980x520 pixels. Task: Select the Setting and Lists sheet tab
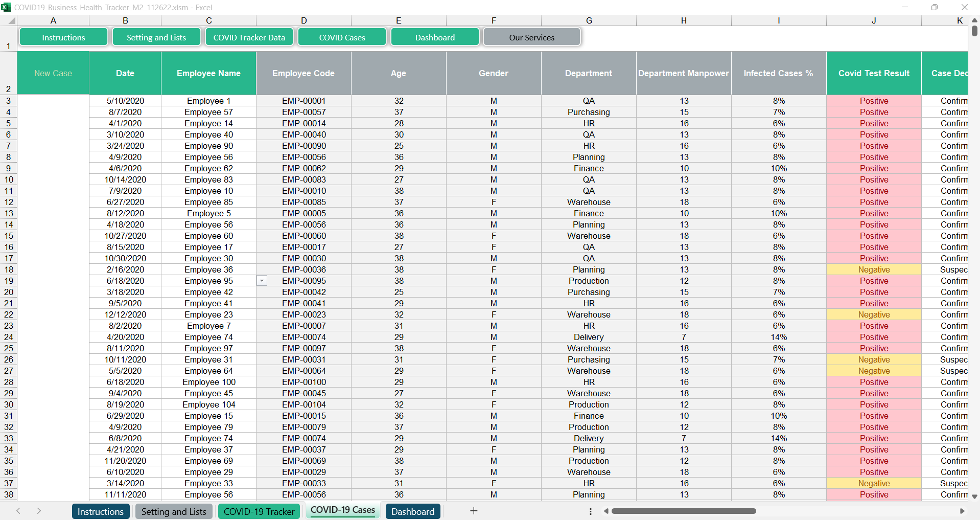click(x=174, y=511)
